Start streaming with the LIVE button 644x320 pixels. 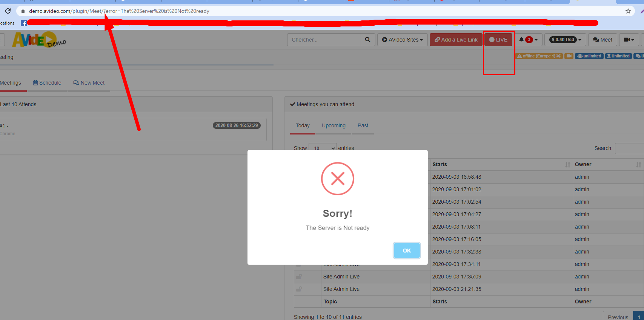point(498,40)
